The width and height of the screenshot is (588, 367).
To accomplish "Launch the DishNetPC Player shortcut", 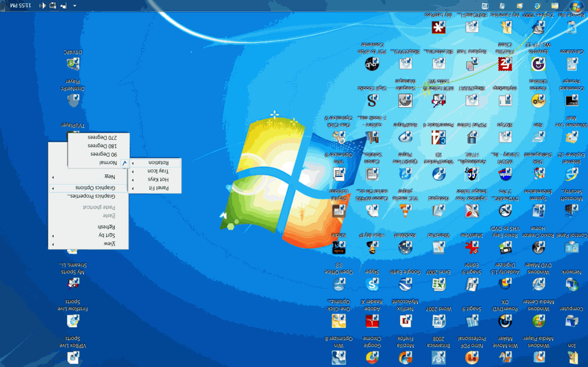I will point(73,101).
